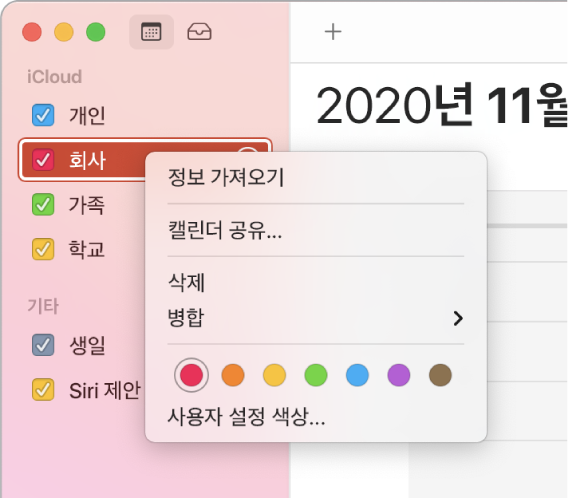Toggle the calendar list sidebar icon
569x500 pixels.
[x=151, y=32]
